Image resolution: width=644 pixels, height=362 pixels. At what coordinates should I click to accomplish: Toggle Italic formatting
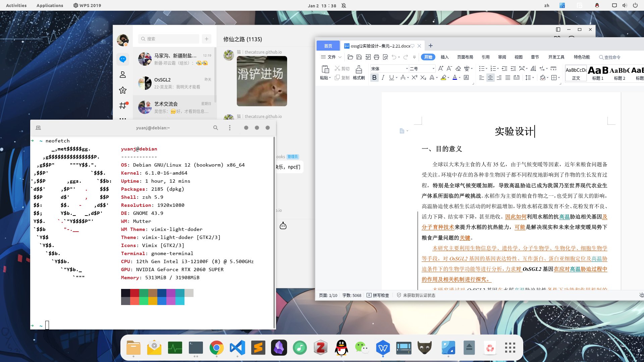(383, 77)
